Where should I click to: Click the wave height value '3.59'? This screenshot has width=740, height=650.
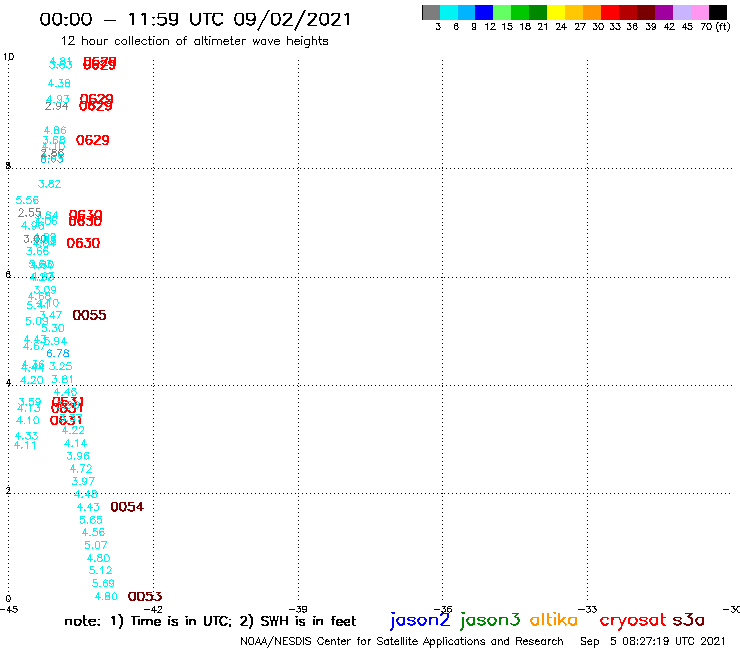[30, 401]
